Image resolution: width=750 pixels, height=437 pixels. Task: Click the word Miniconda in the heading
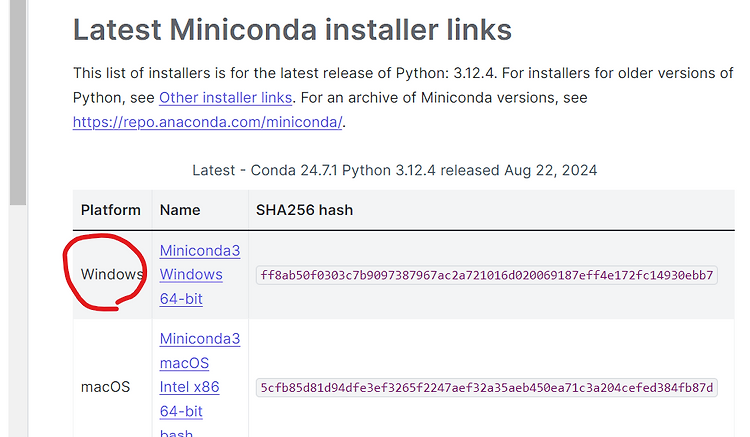(x=243, y=30)
